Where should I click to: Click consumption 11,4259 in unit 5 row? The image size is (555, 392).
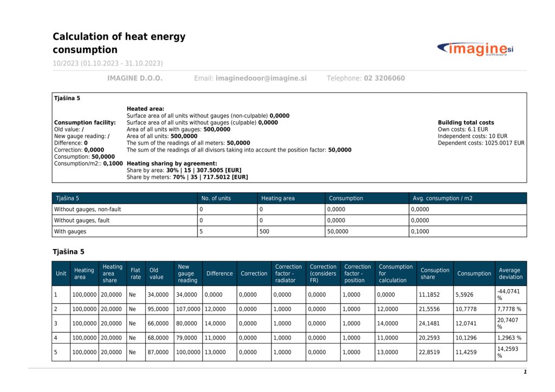466,352
